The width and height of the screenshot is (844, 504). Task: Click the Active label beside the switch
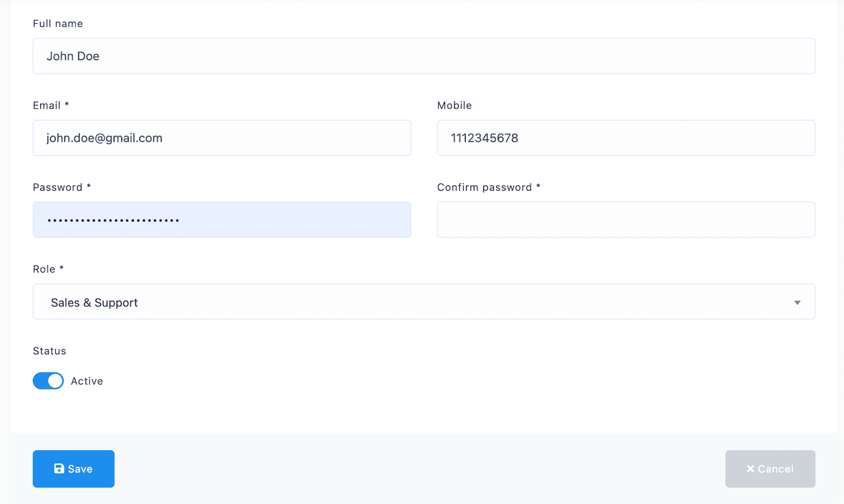pyautogui.click(x=87, y=381)
